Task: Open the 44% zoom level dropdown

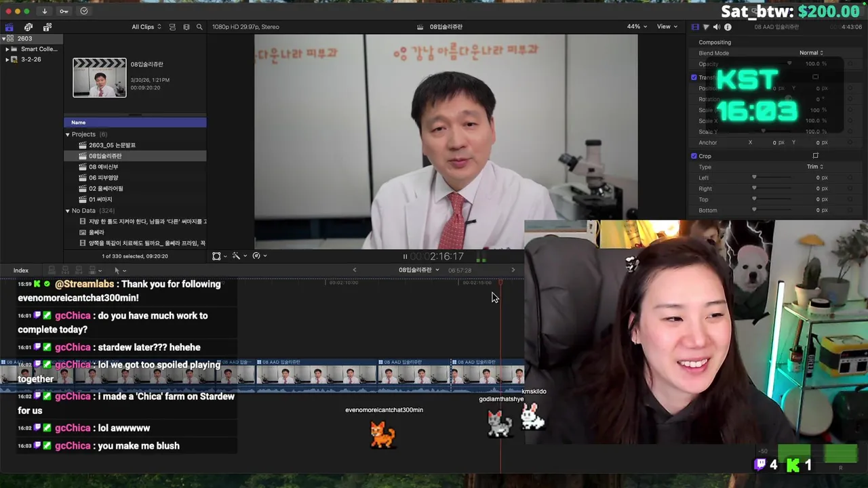Action: click(637, 27)
